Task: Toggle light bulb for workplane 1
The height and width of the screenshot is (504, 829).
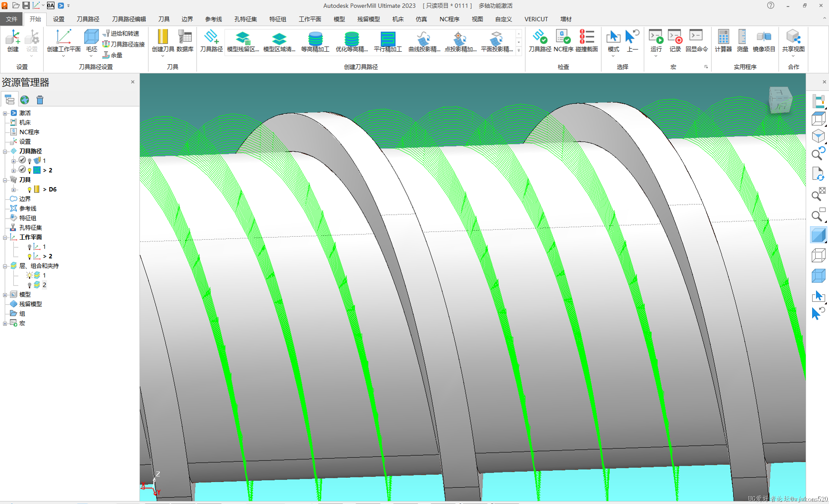Action: pos(29,247)
